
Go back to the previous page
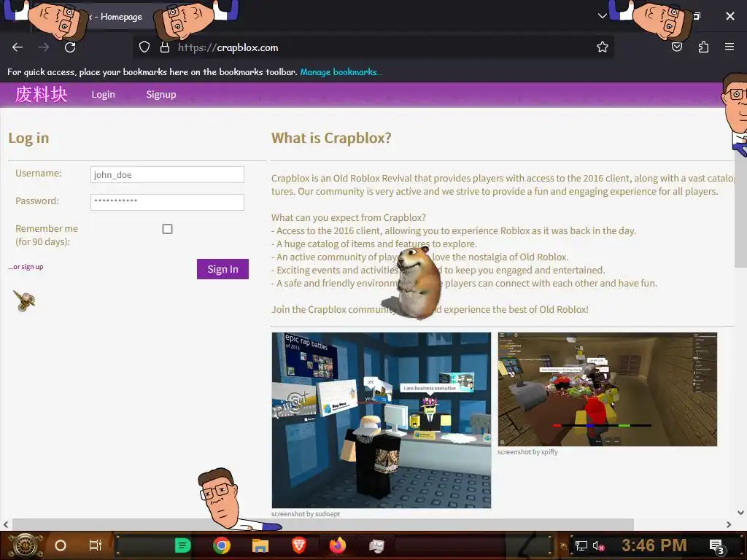tap(18, 47)
